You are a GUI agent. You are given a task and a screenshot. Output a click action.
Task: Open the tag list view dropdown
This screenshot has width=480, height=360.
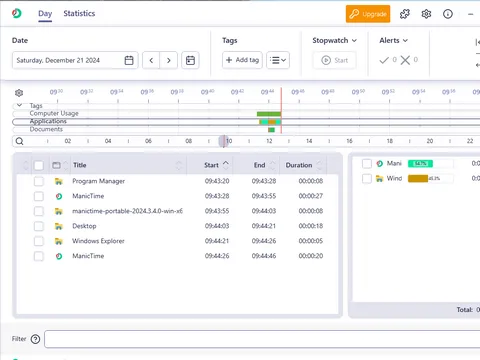click(x=278, y=60)
